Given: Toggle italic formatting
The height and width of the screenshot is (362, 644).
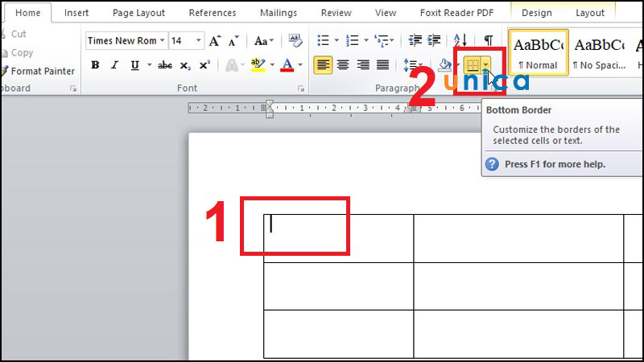Looking at the screenshot, I should [114, 65].
